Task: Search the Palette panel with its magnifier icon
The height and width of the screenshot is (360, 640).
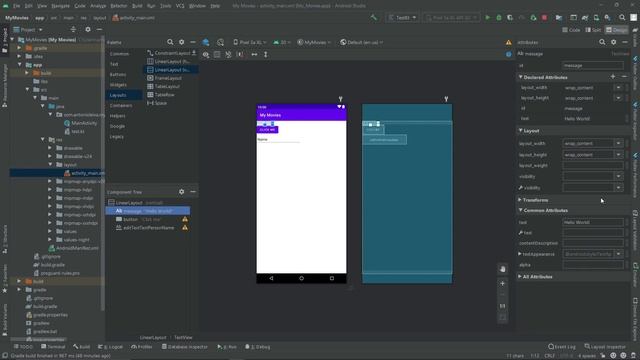Action: click(170, 42)
